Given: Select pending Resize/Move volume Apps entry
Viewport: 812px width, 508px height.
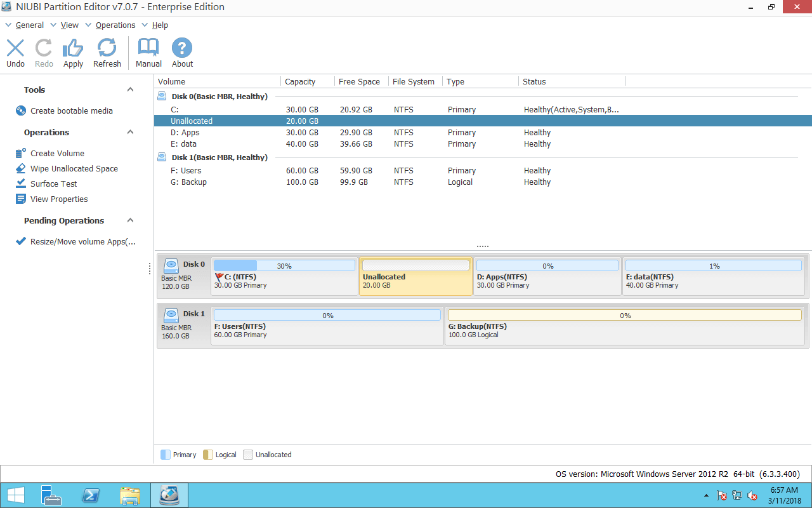Looking at the screenshot, I should click(83, 241).
